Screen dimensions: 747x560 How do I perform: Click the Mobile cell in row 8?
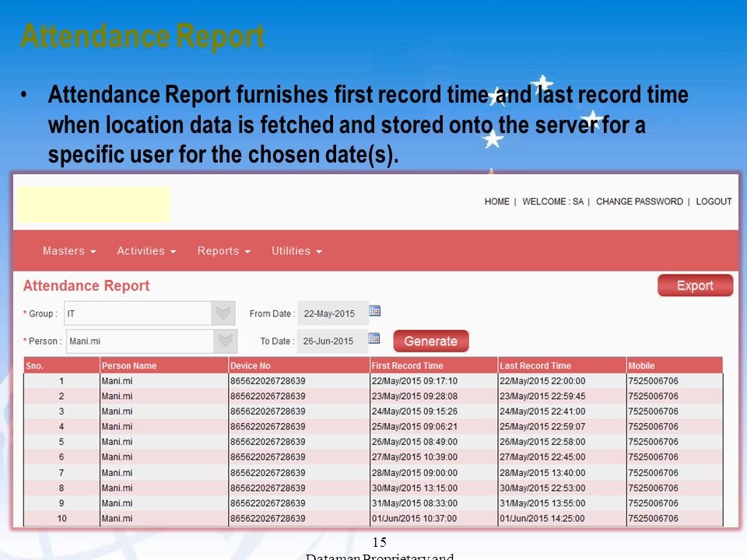point(675,488)
